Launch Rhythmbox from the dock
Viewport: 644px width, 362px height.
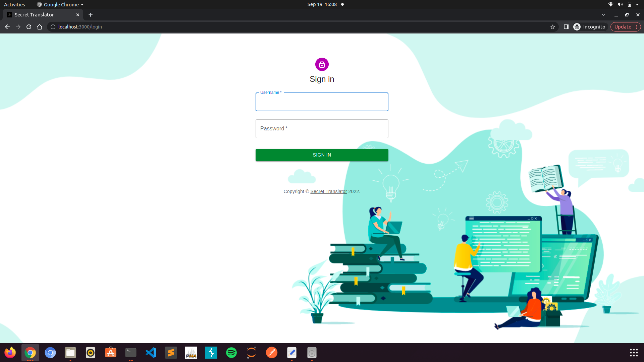click(91, 353)
